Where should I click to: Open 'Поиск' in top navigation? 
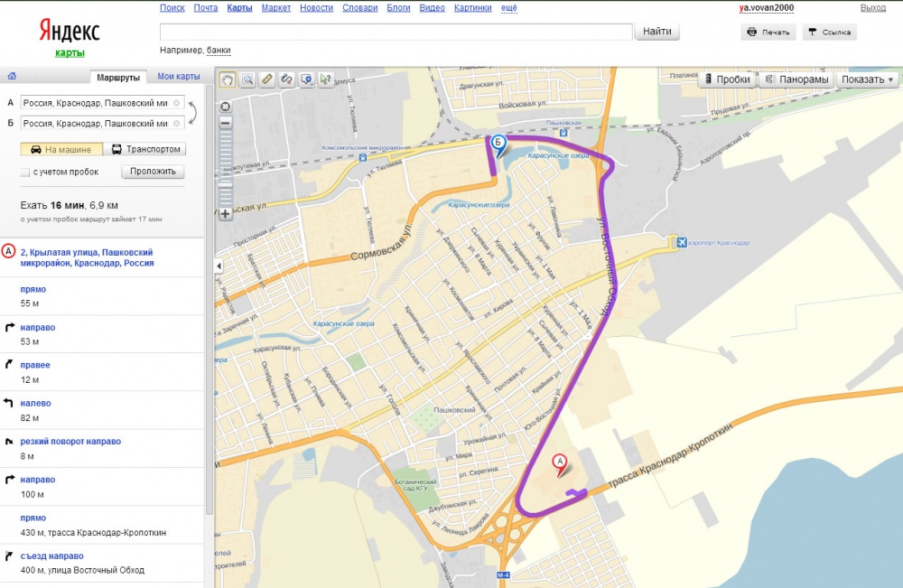[172, 7]
